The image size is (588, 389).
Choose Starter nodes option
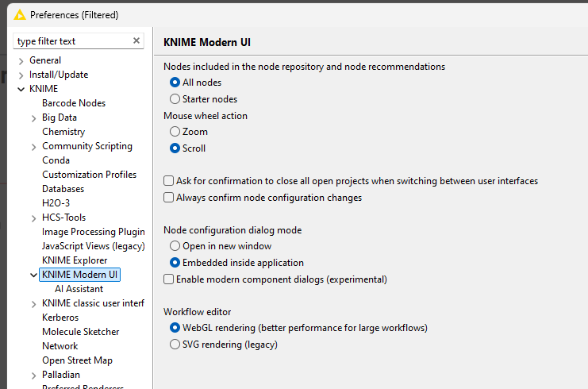[175, 99]
